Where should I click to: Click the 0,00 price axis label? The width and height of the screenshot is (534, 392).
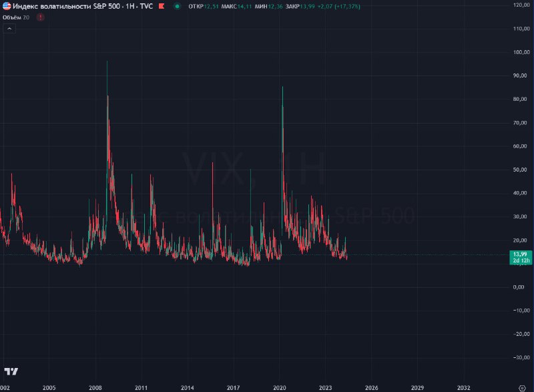[519, 287]
